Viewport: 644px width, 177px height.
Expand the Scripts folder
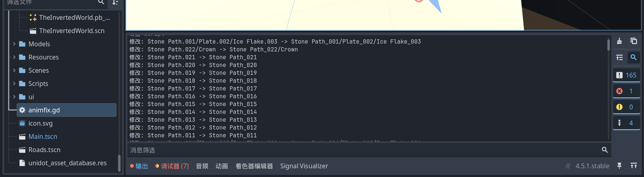point(14,84)
